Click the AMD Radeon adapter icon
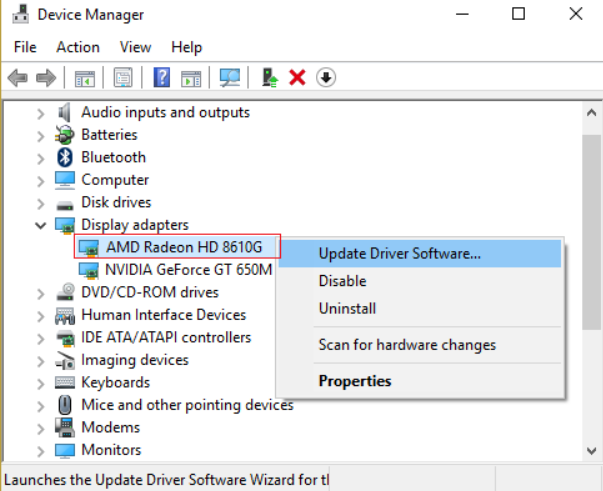The image size is (603, 491). point(89,248)
